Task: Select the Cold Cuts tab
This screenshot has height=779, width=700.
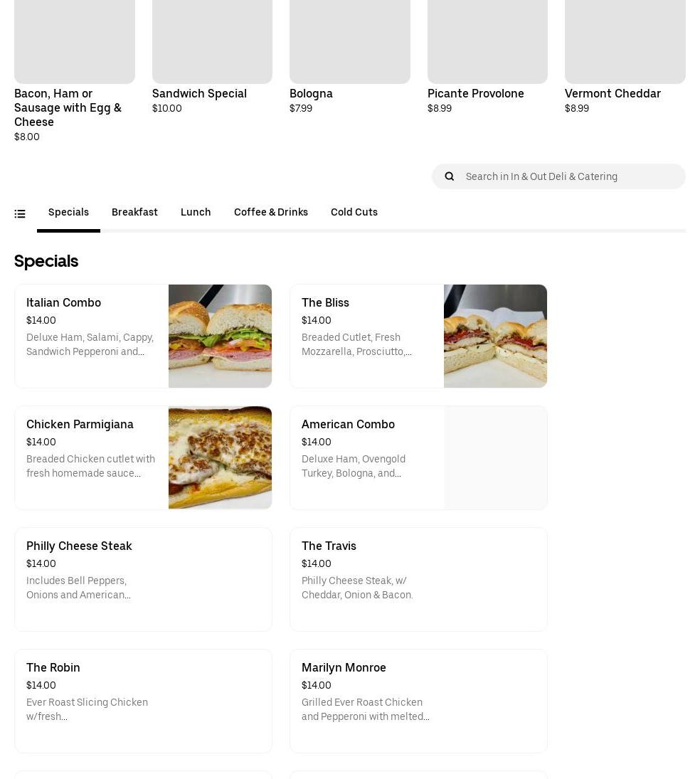Action: [354, 212]
